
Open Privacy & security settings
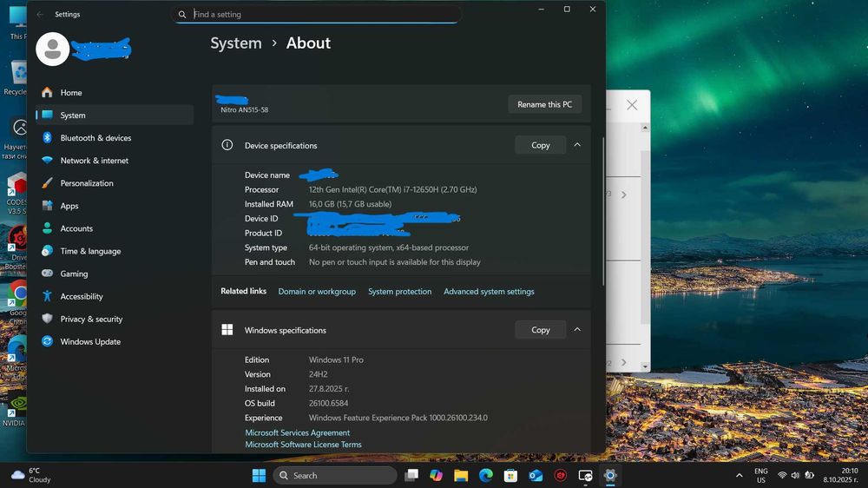click(x=115, y=319)
